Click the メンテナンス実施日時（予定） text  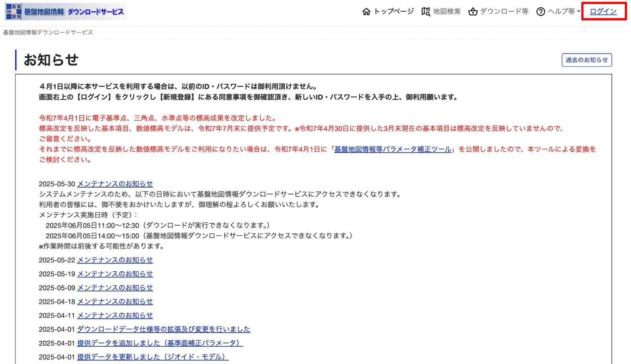click(88, 215)
